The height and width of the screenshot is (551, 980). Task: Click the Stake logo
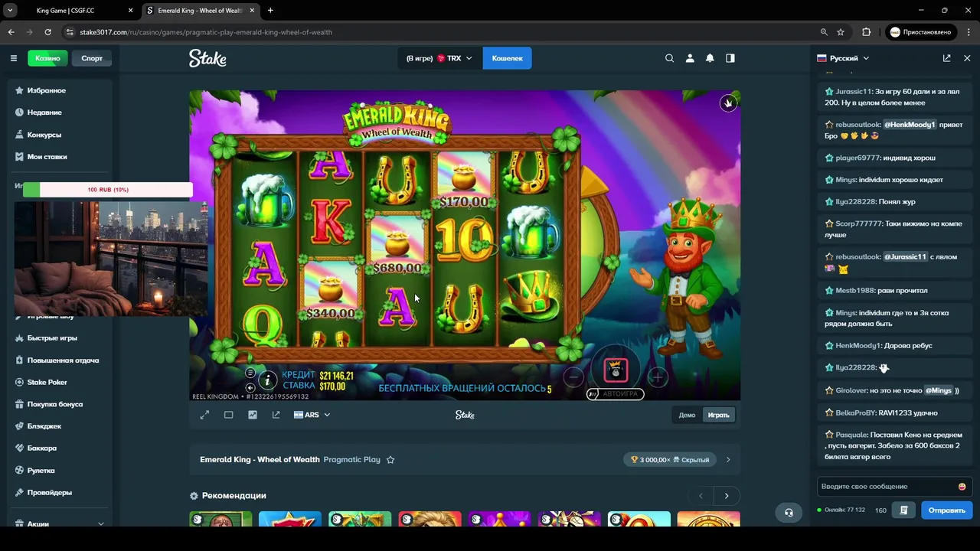tap(207, 58)
